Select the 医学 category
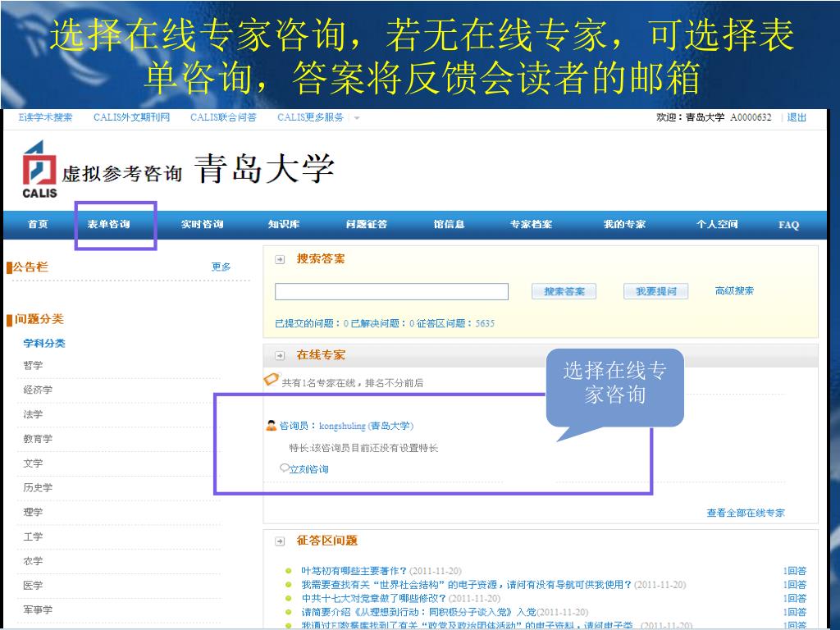 33,586
